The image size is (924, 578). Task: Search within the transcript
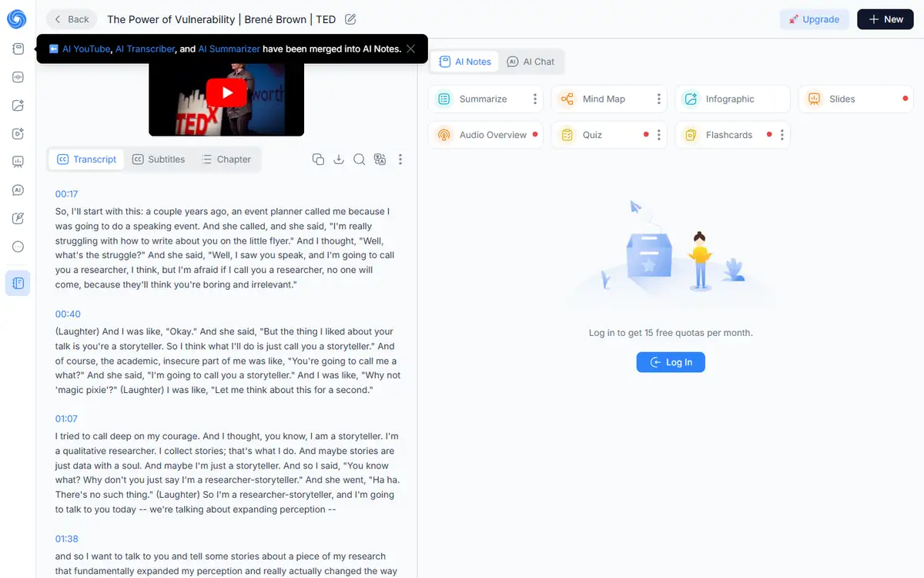359,160
